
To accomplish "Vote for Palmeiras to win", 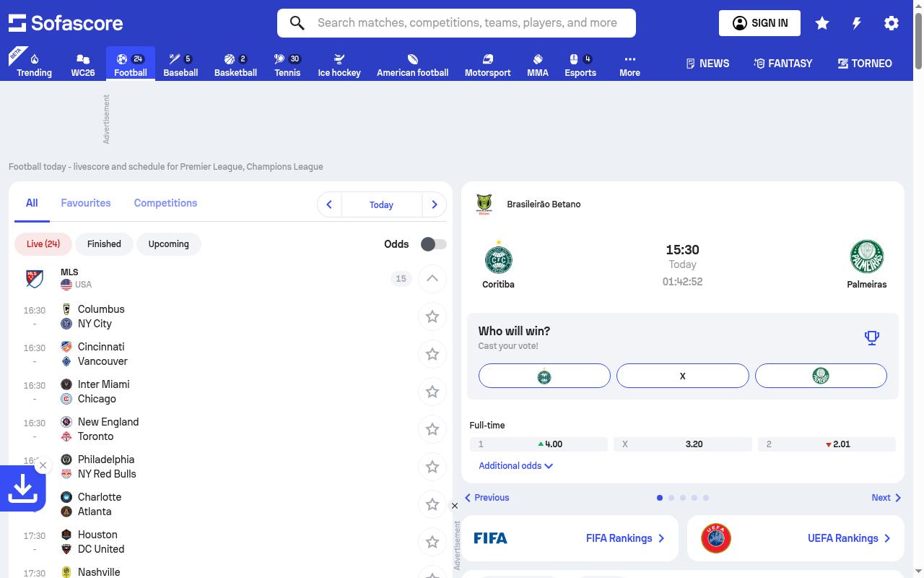I will pyautogui.click(x=821, y=376).
